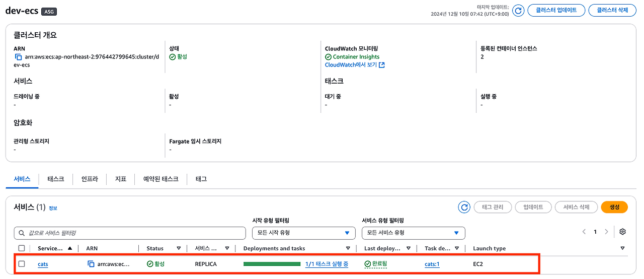Viewport: 644px width, 279px height.
Task: Click the 태그 관리 button
Action: (493, 207)
